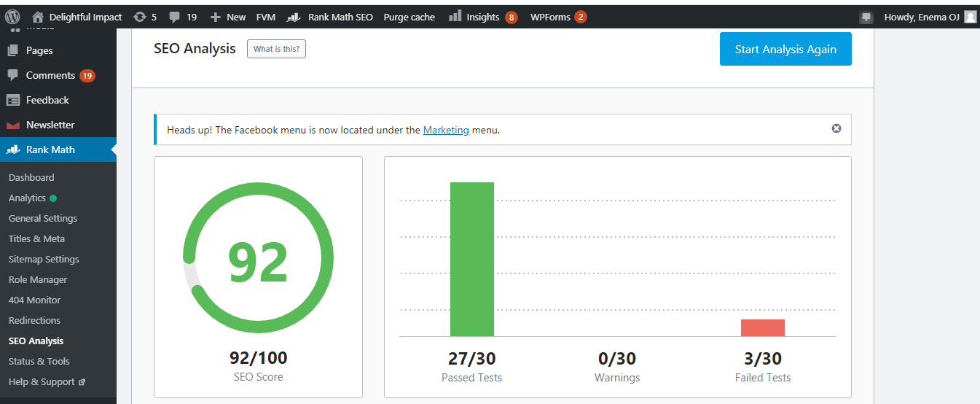The height and width of the screenshot is (404, 980).
Task: Open Redirections submenu
Action: click(34, 320)
